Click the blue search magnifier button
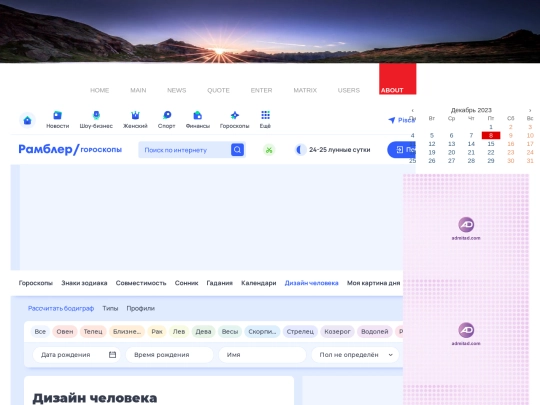540x405 pixels. coord(237,150)
